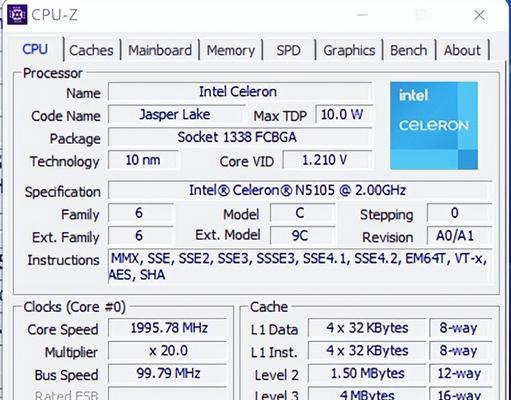The width and height of the screenshot is (511, 400).
Task: Click the CPU-Z application icon in title bar
Action: (x=17, y=15)
